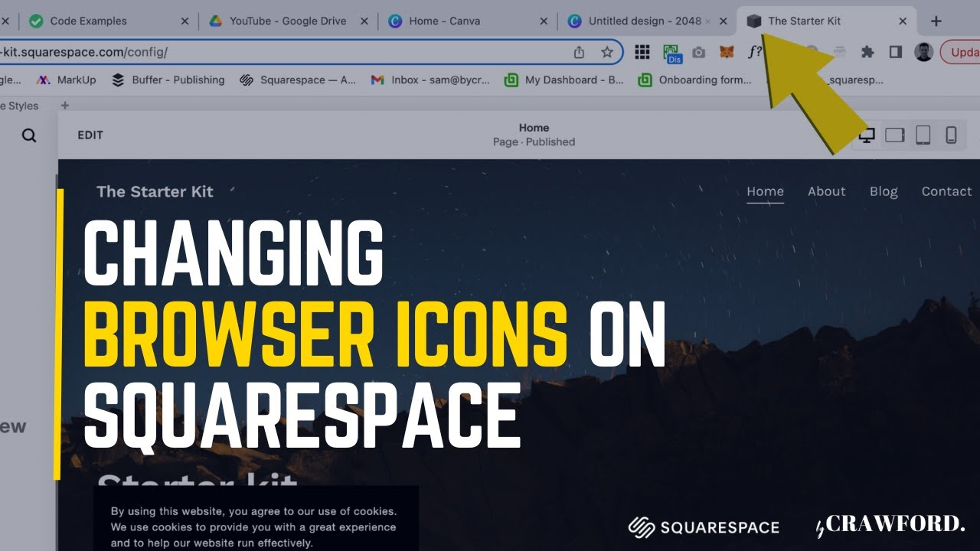Open the Onboarding form bookmark
Image resolution: width=980 pixels, height=551 pixels.
pyautogui.click(x=695, y=80)
